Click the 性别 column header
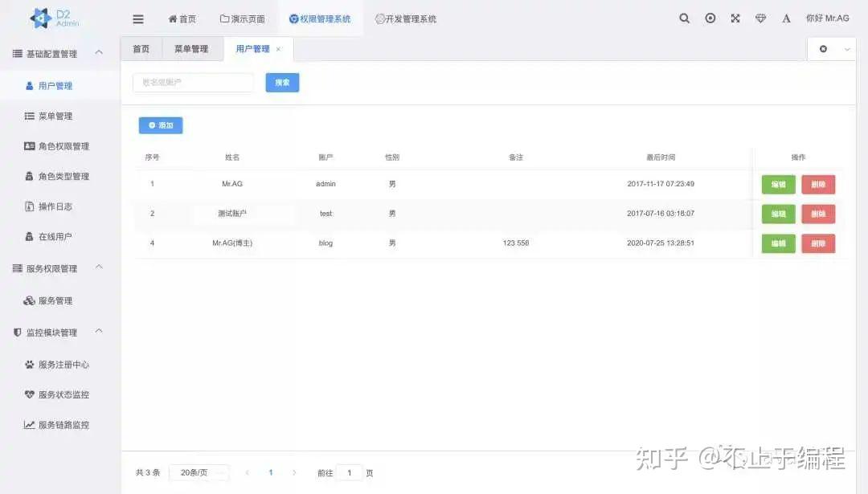This screenshot has height=494, width=868. coord(392,157)
